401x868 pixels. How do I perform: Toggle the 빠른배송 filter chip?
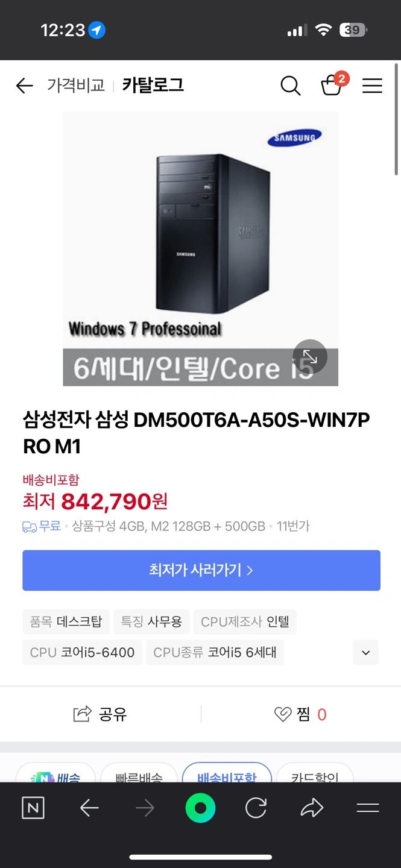(x=139, y=774)
